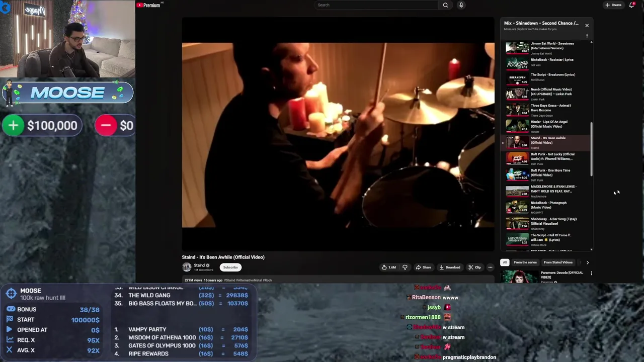Click the AVG. X 92X row
The width and height of the screenshot is (644, 362).
tap(53, 350)
